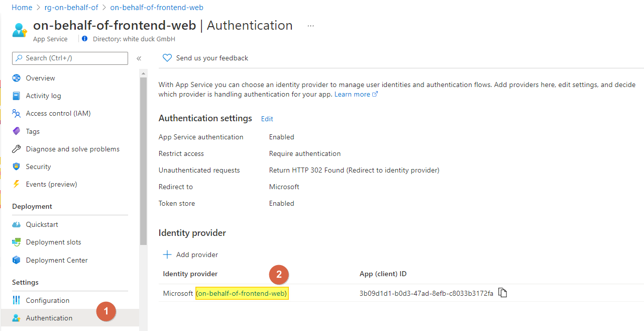The width and height of the screenshot is (644, 331).
Task: Click the Security shield icon
Action: click(17, 167)
